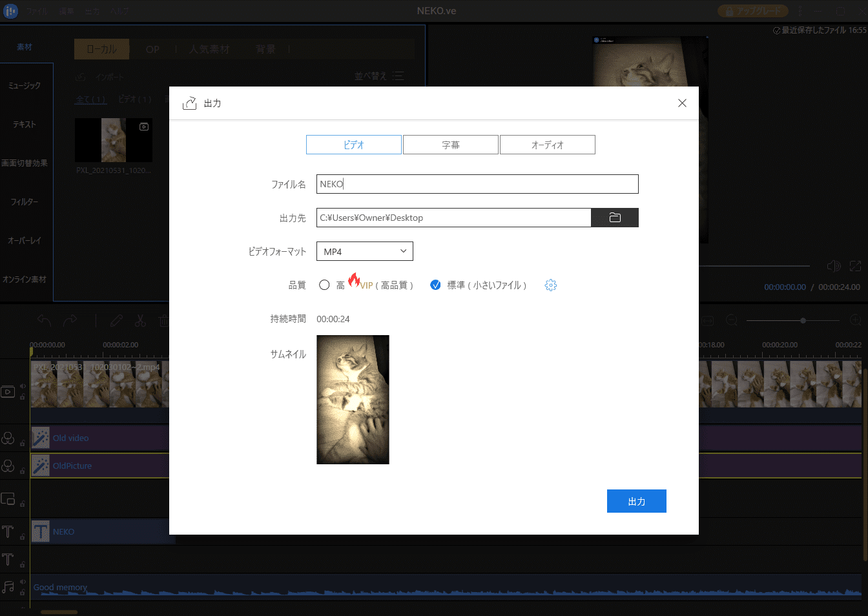Viewport: 868px width, 616px height.
Task: Open the output folder browse button
Action: click(x=615, y=218)
